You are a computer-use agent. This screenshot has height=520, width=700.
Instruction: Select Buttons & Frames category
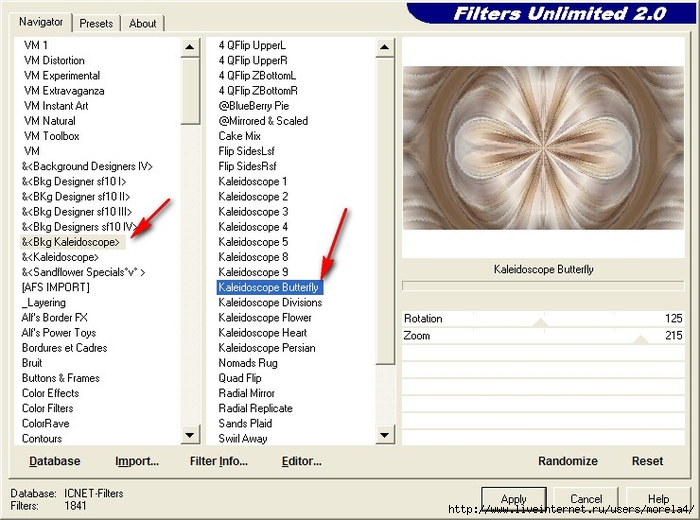(61, 378)
